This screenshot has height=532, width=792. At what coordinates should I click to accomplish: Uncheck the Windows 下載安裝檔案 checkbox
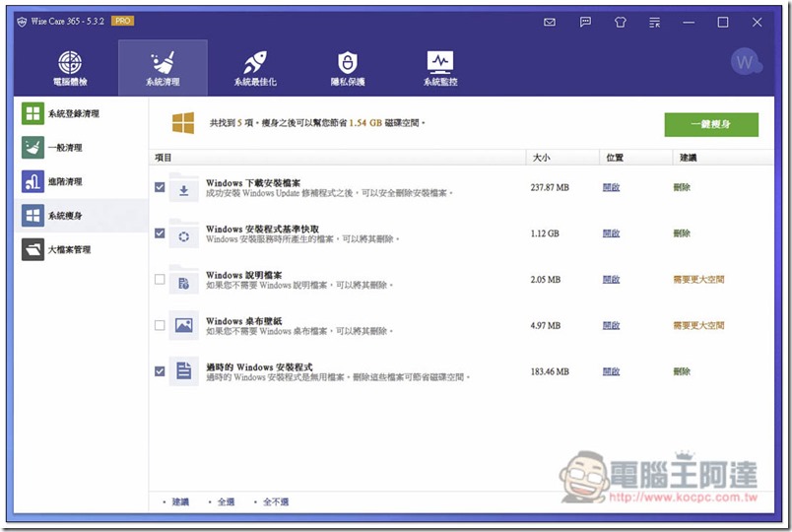click(160, 187)
